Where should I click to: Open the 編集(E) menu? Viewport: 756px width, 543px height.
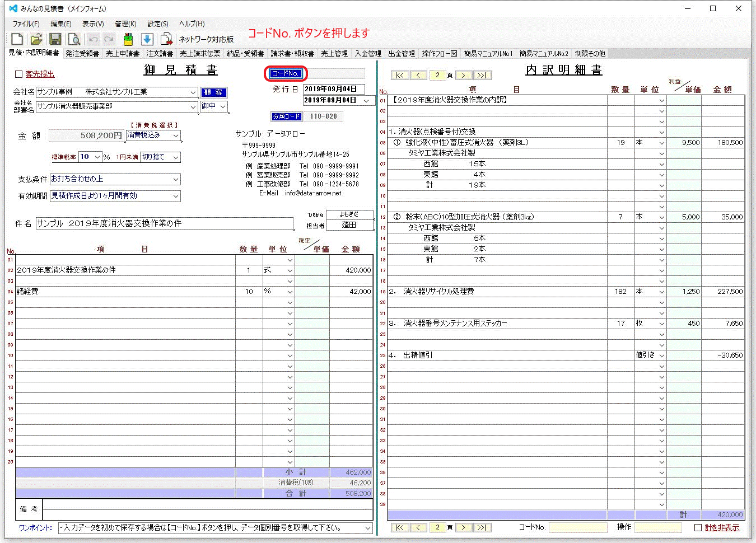[61, 24]
